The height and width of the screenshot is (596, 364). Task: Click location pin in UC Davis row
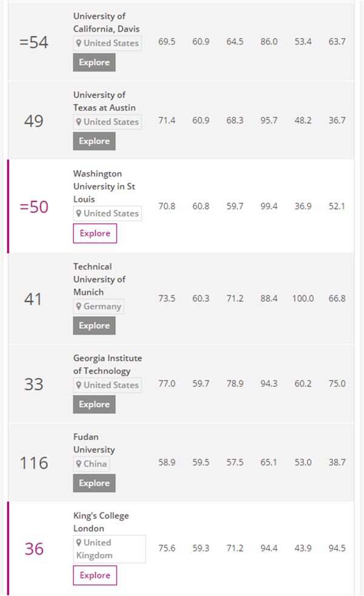click(79, 43)
